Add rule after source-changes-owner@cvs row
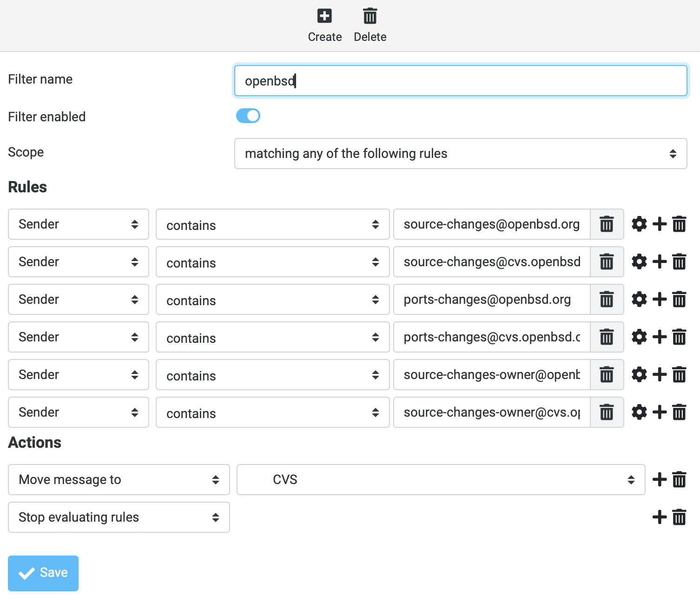The height and width of the screenshot is (602, 700). point(660,412)
